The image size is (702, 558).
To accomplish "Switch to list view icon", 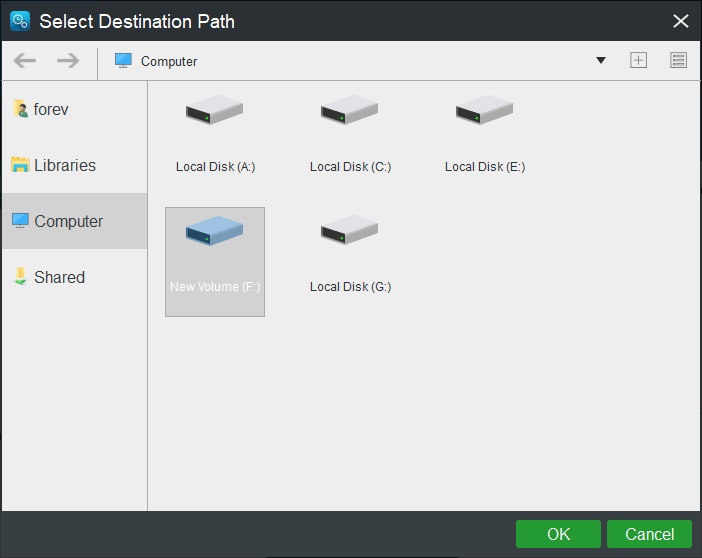I will (x=678, y=60).
